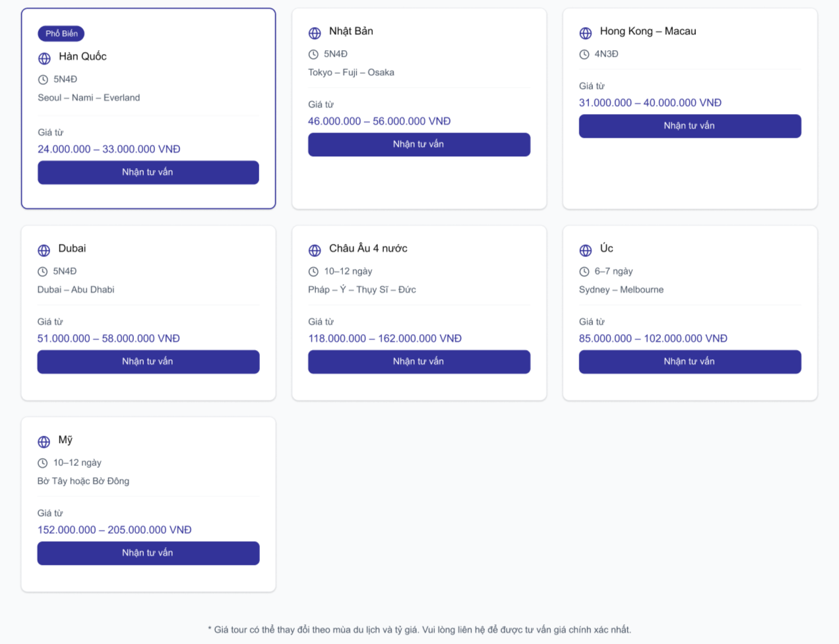This screenshot has height=644, width=839.
Task: Click the clock icon in the Úc card
Action: click(584, 272)
